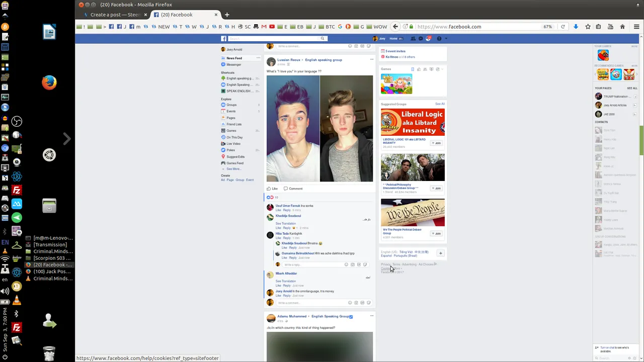Open Joey profile in Facebook top bar
This screenshot has height=362, width=644.
379,39
